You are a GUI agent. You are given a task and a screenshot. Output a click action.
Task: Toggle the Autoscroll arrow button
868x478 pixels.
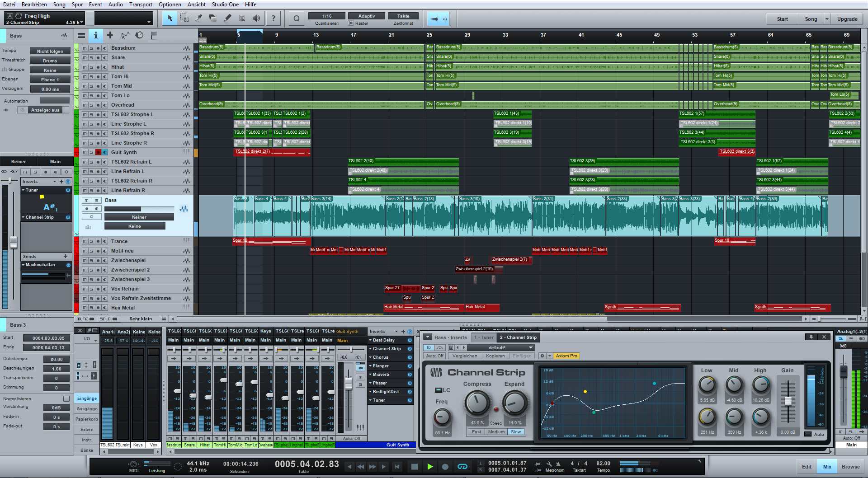click(434, 19)
